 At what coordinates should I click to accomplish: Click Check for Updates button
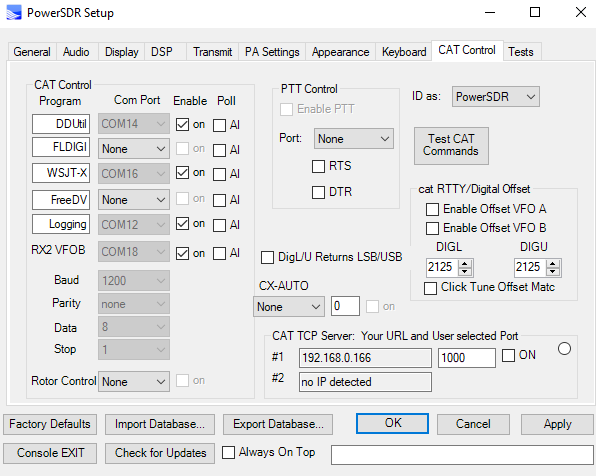tap(160, 453)
